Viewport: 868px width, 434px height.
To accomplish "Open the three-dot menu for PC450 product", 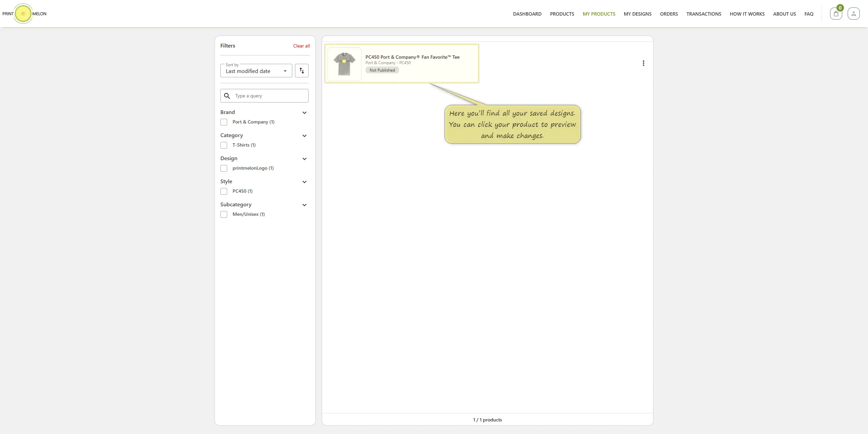I will (x=643, y=63).
